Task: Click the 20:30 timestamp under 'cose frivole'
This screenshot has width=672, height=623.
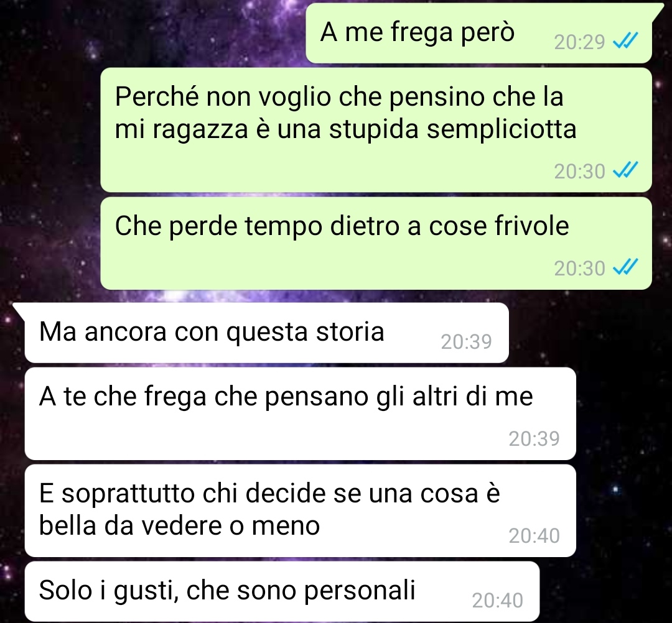Action: point(579,269)
